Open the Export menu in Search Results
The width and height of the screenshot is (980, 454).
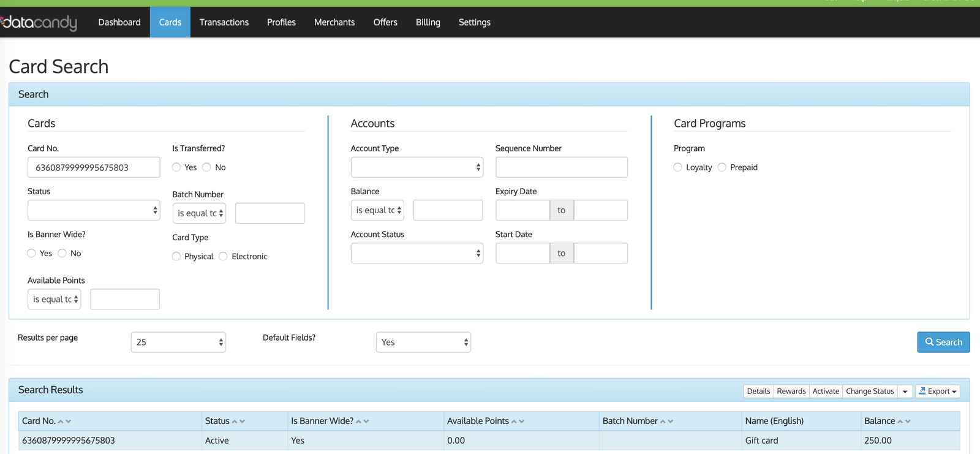click(937, 392)
